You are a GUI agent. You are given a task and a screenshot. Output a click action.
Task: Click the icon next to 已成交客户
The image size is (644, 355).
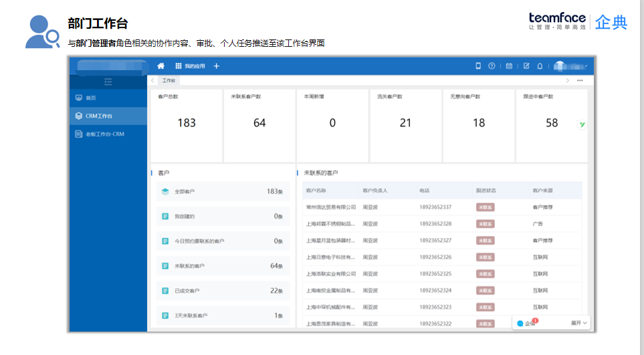point(165,291)
